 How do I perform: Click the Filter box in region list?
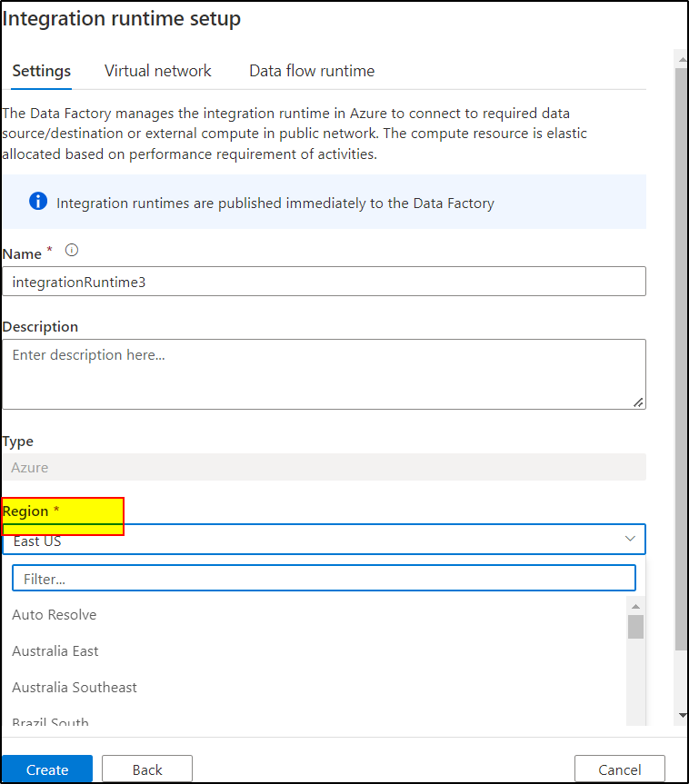click(x=324, y=578)
